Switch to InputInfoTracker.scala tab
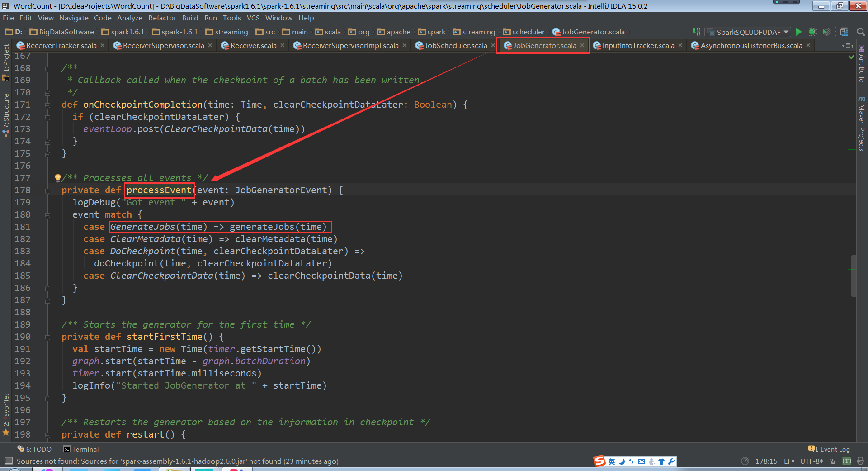Viewport: 868px width, 471px height. coord(638,46)
